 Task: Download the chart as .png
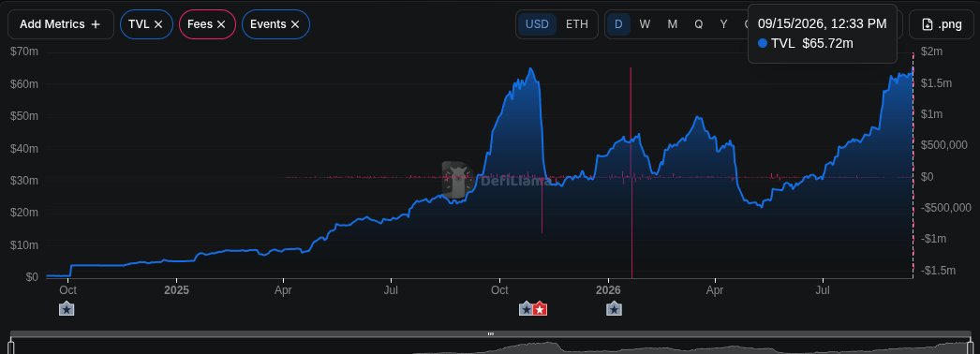point(942,24)
